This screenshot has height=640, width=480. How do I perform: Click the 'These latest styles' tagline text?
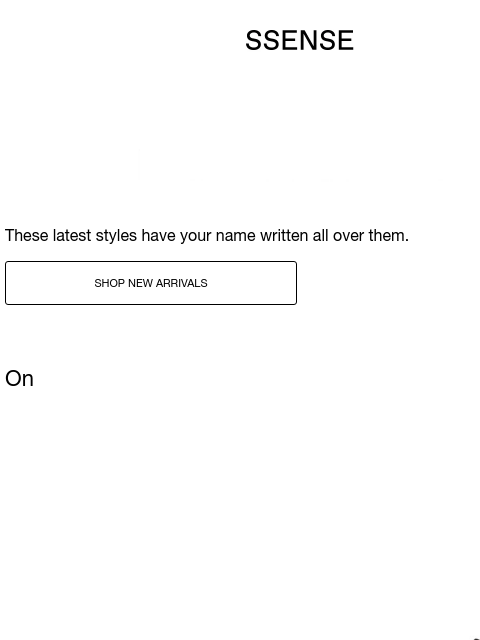click(207, 236)
